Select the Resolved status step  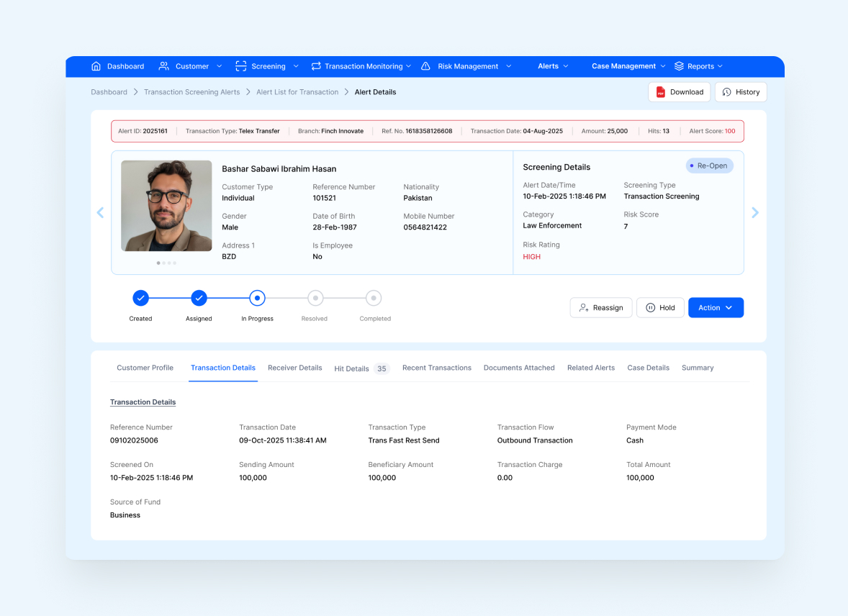click(315, 298)
